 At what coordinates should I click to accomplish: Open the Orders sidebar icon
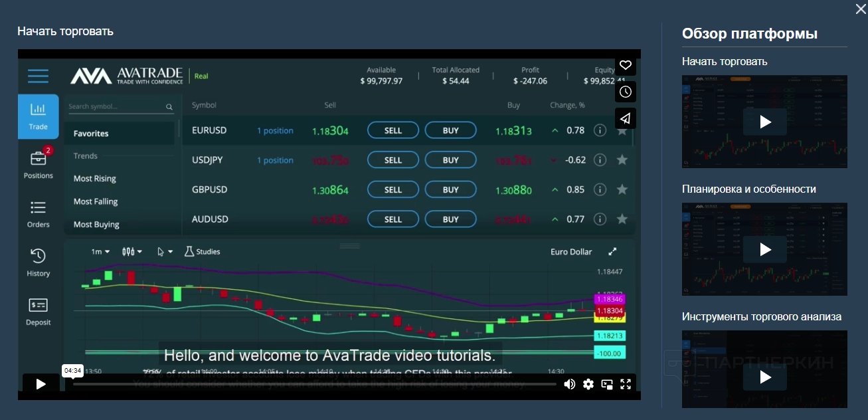click(x=39, y=214)
